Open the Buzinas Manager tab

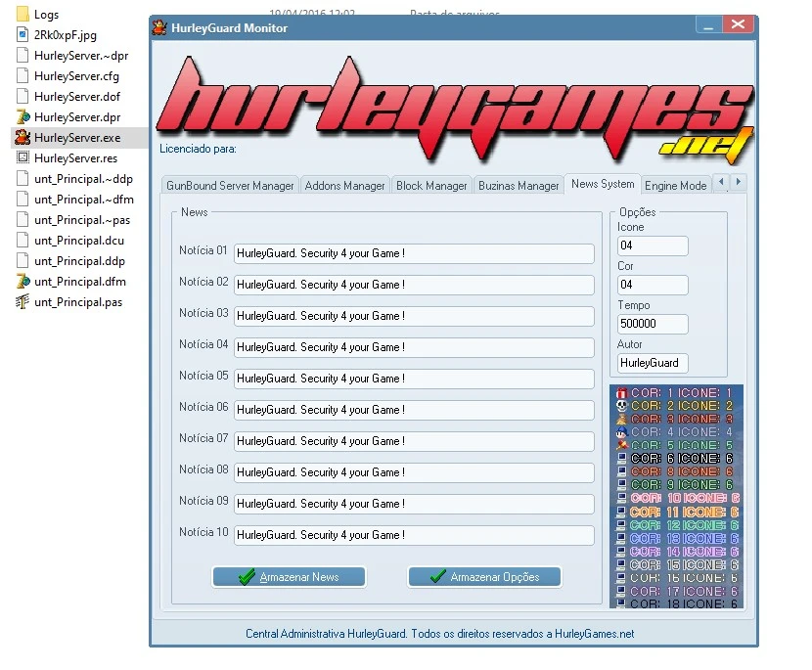click(x=519, y=186)
